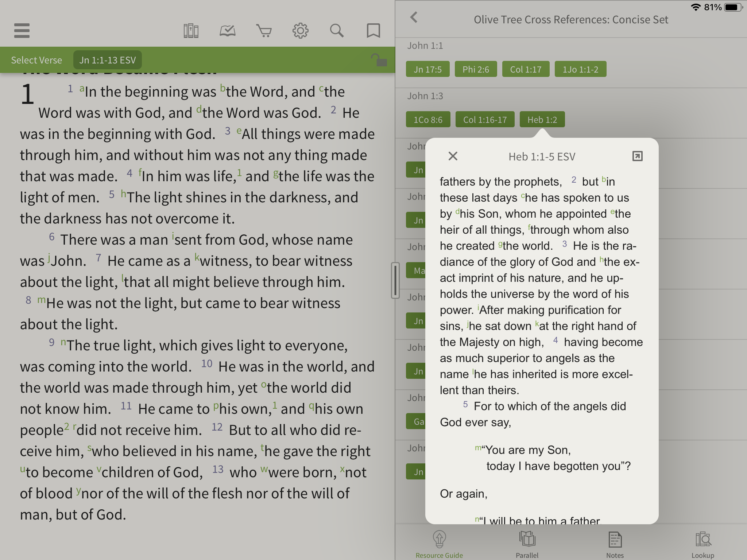Tap the 'John 1:1' section heading

425,46
